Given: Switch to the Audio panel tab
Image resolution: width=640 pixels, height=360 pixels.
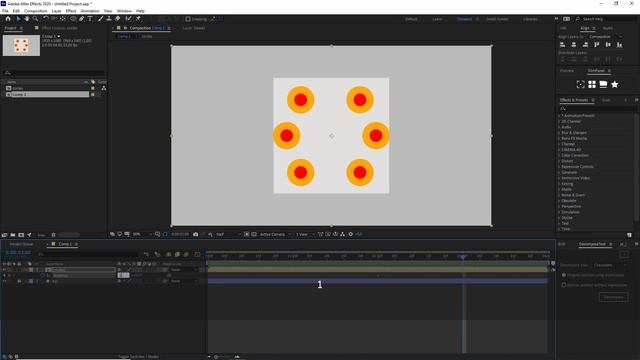Looking at the screenshot, I should pyautogui.click(x=608, y=28).
